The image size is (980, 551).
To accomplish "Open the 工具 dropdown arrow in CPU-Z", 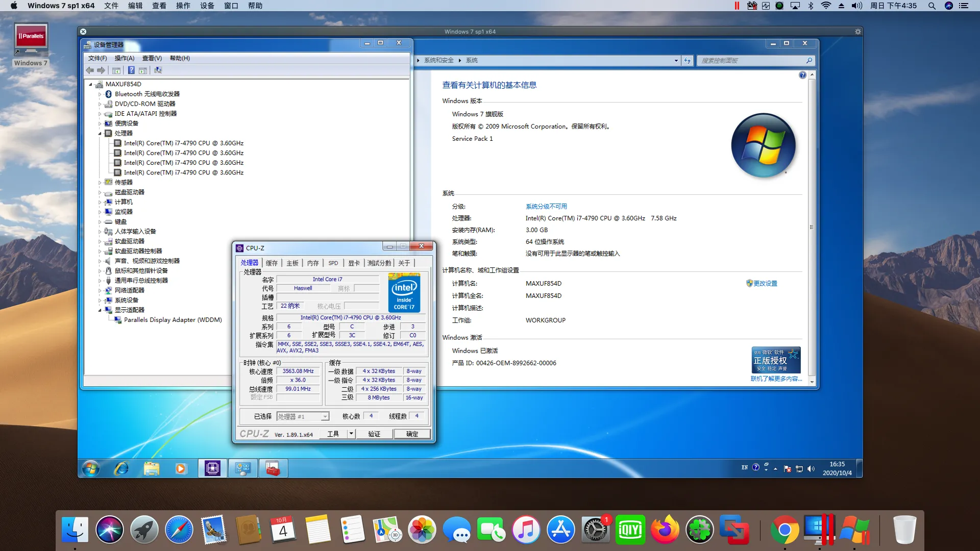I will click(x=351, y=434).
